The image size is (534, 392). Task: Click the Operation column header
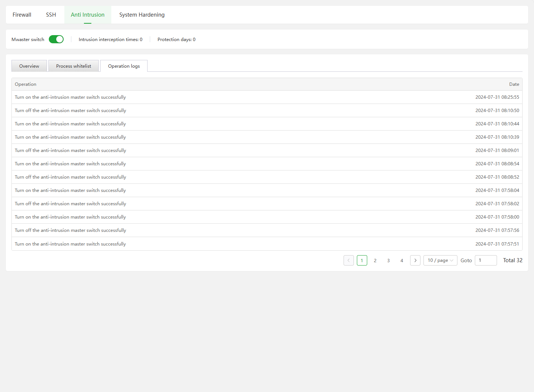coord(26,84)
